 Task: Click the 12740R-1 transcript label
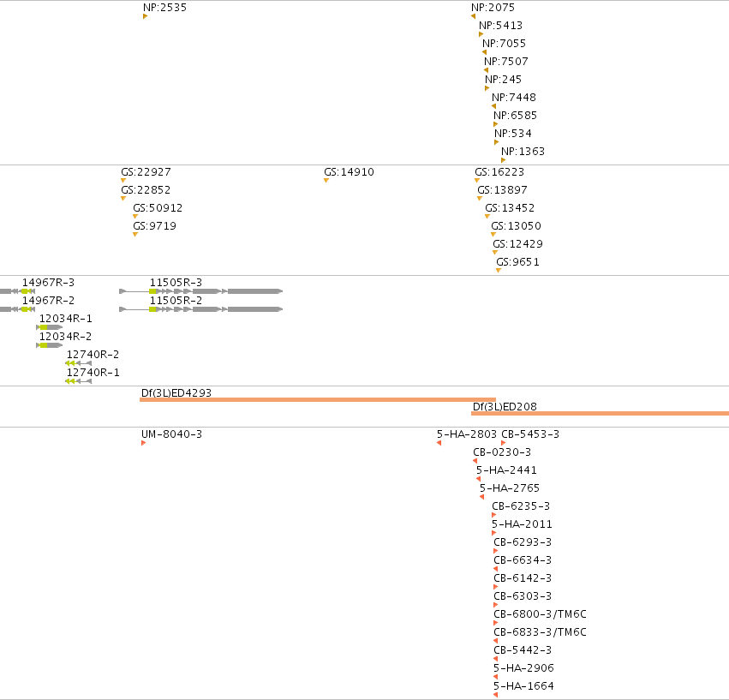(93, 373)
